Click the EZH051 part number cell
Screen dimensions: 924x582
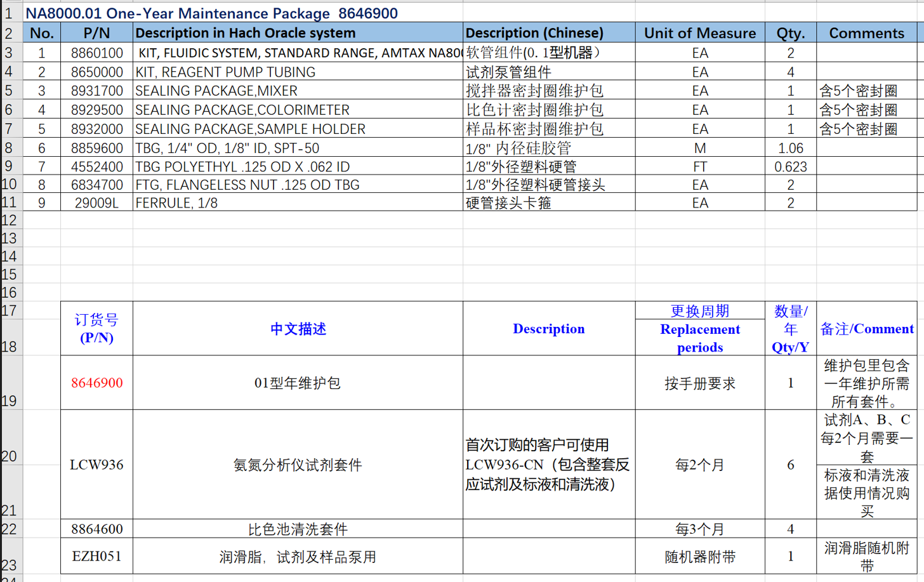point(96,557)
